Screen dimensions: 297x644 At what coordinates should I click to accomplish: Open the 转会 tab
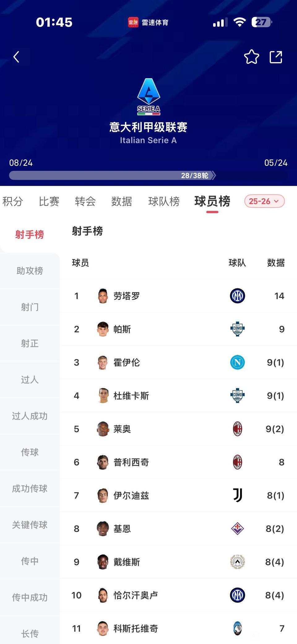click(85, 201)
